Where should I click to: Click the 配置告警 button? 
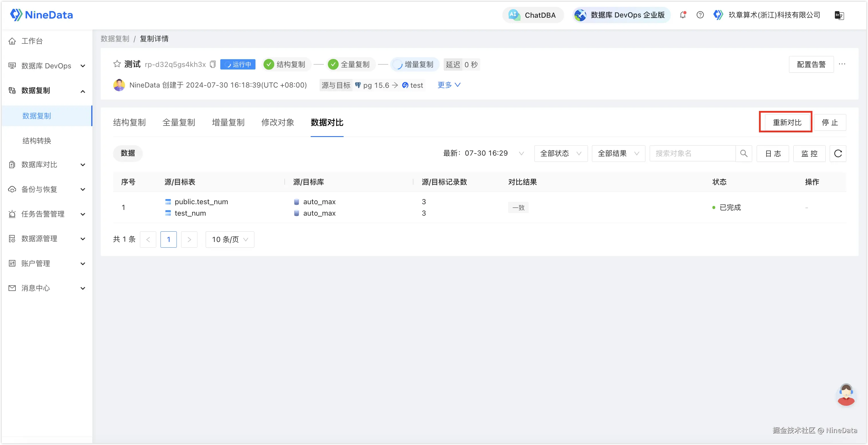click(811, 64)
